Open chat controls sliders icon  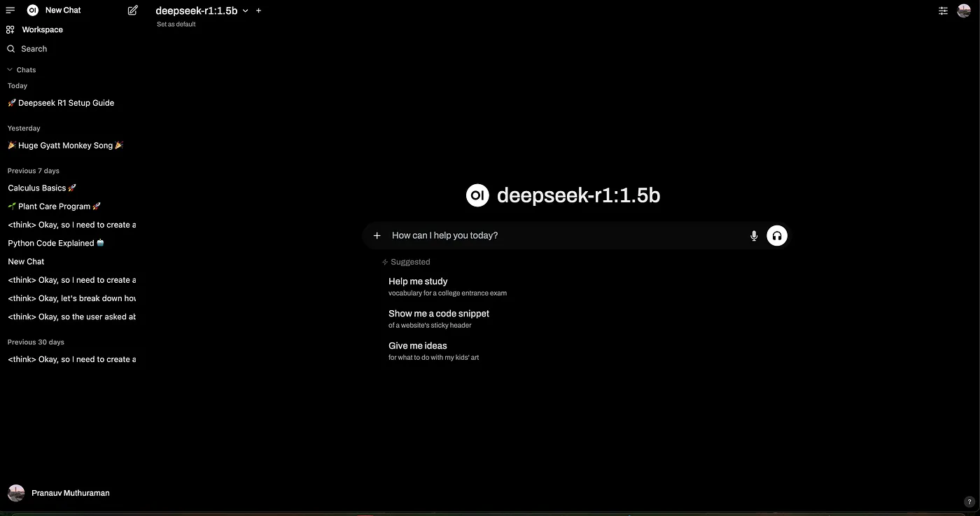pos(944,11)
